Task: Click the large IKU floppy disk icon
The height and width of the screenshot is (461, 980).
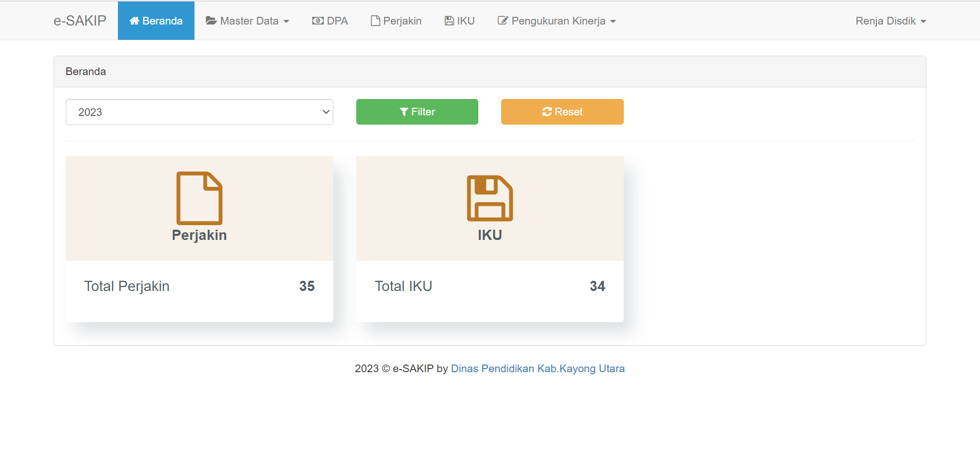Action: (489, 198)
